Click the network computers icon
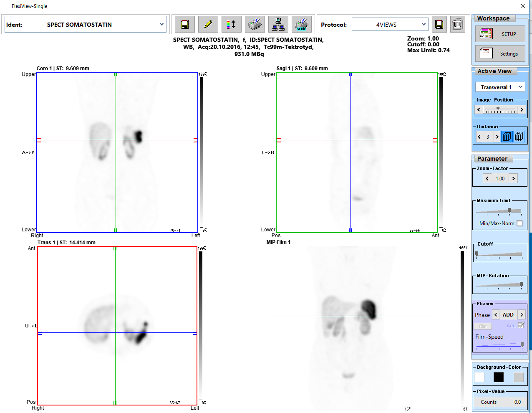Image resolution: width=532 pixels, height=413 pixels. point(278,25)
